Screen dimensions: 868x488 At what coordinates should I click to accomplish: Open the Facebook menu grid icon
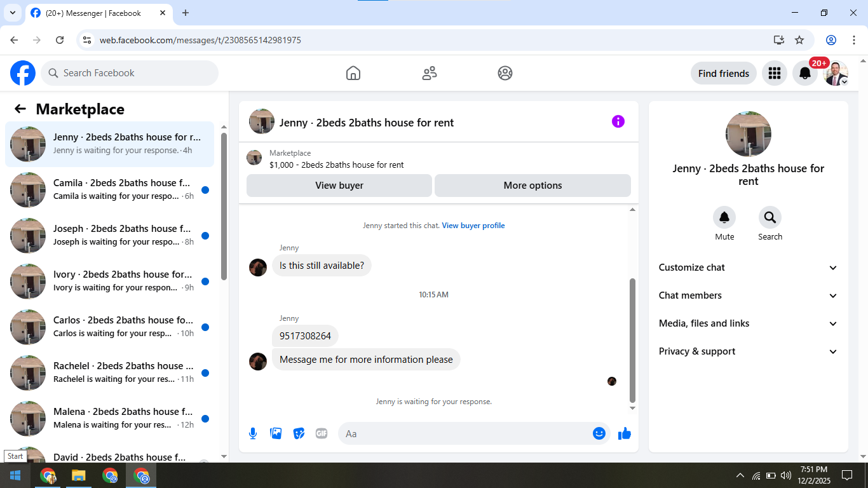[774, 73]
